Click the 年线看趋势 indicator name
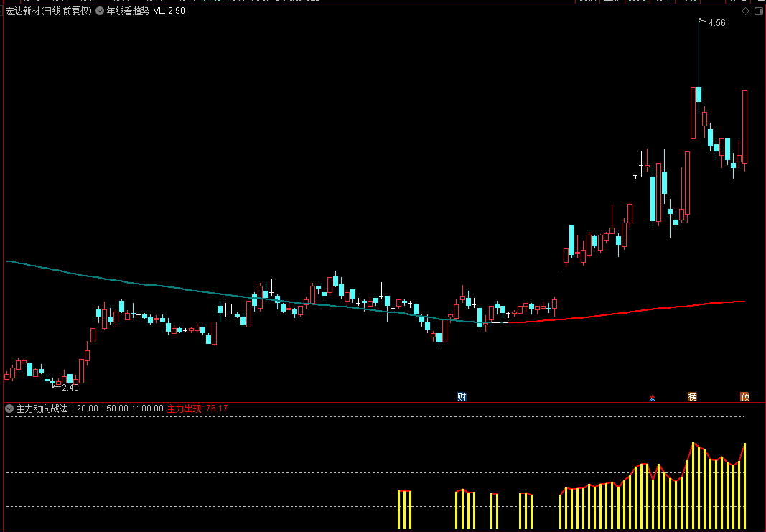The width and height of the screenshot is (766, 532). (128, 11)
